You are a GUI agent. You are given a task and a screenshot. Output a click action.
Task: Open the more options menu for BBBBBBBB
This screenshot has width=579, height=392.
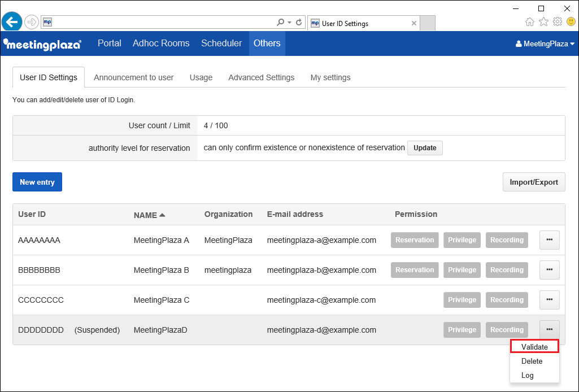[550, 270]
